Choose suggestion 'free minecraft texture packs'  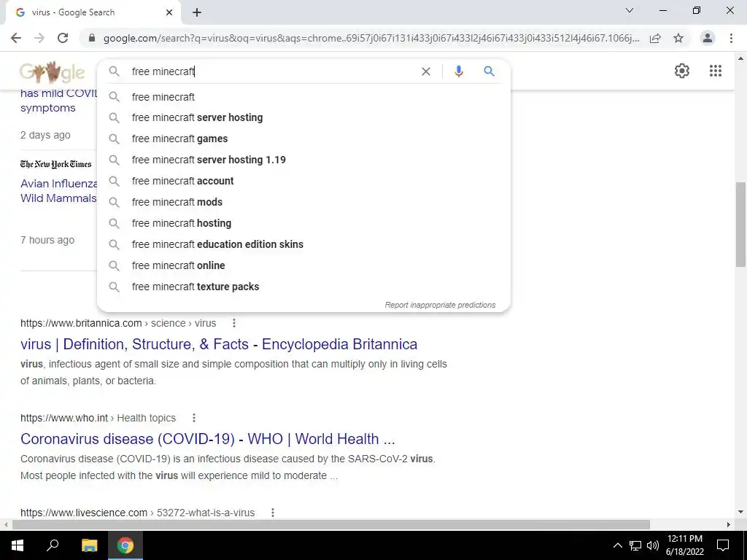pos(303,287)
